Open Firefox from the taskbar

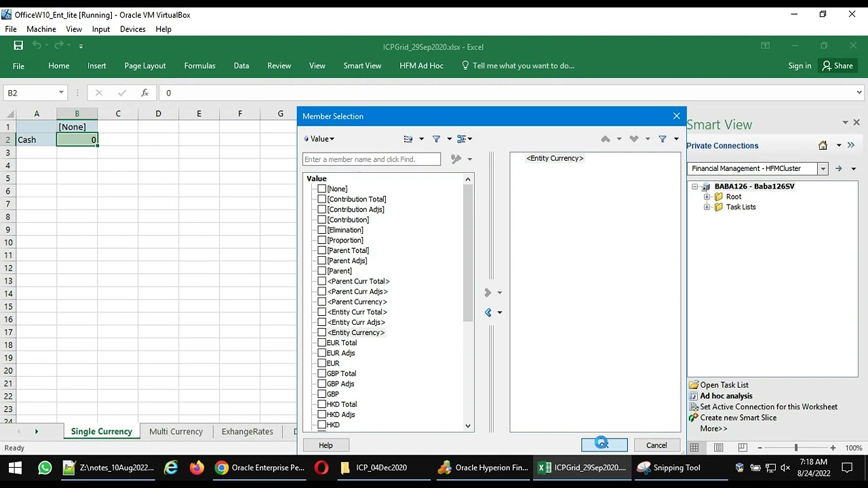point(197,468)
